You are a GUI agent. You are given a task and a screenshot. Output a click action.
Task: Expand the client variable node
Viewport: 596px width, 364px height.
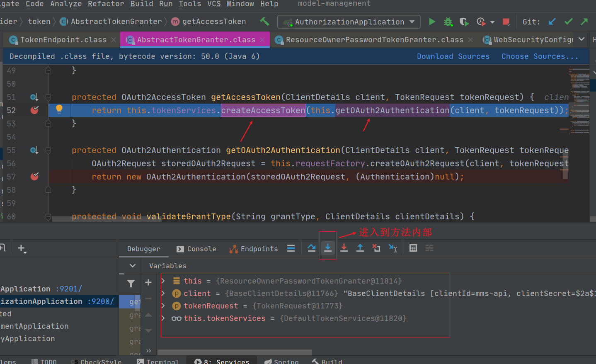coord(163,294)
